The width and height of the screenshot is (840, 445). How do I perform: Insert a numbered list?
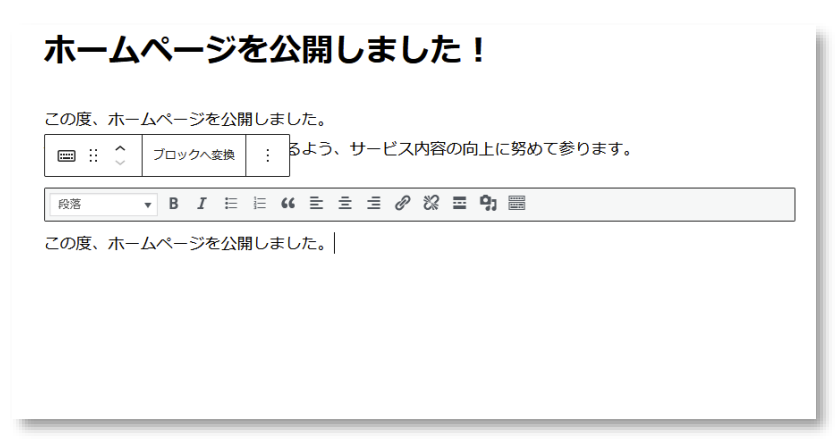259,204
